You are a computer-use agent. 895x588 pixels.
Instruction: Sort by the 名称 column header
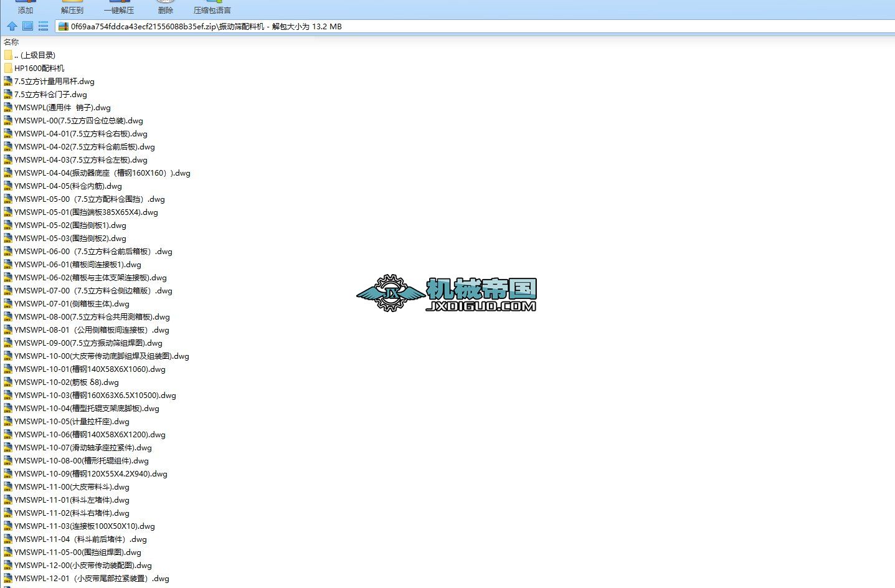click(x=11, y=42)
